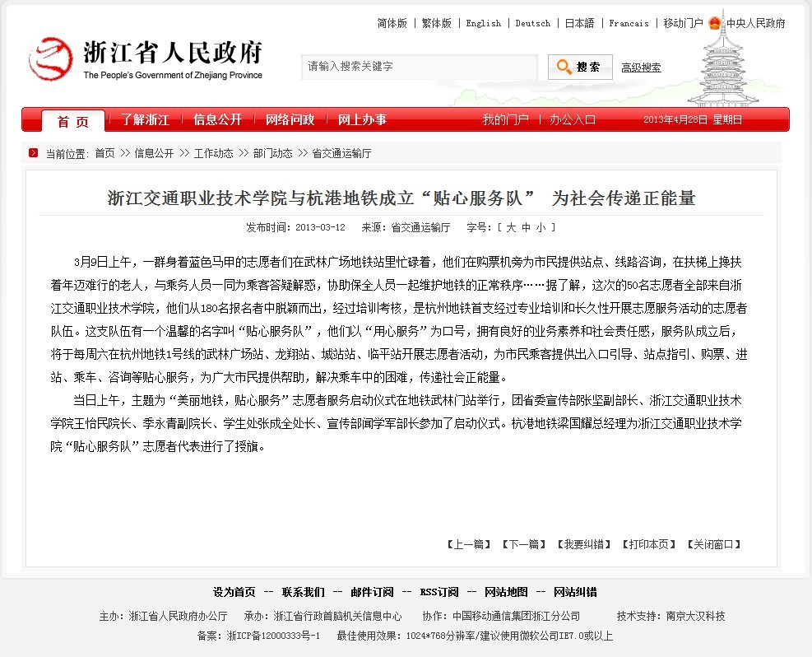This screenshot has height=657, width=812.
Task: Click the article title heading
Action: pyautogui.click(x=401, y=198)
